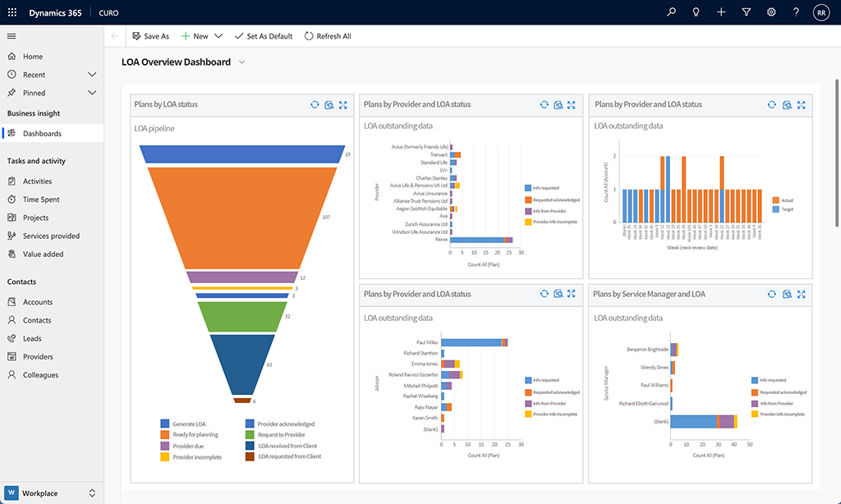Screen dimensions: 841x504
Task: Expand the Pinned section chevron
Action: pos(92,93)
